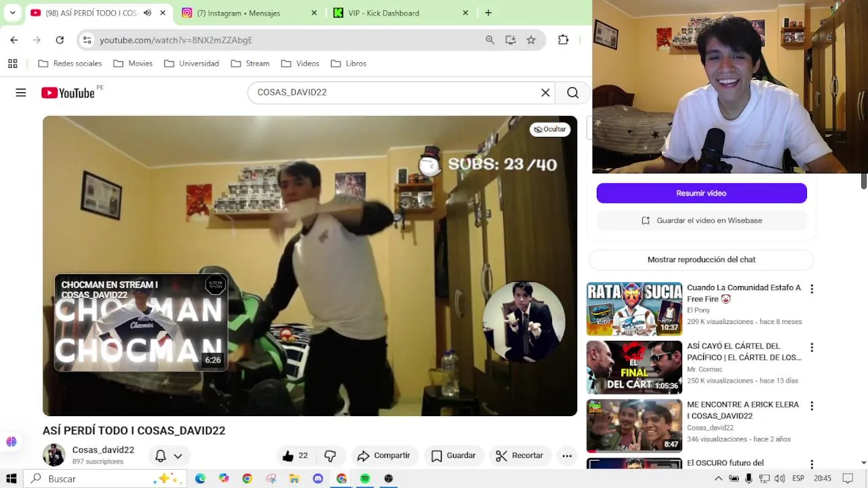Select the ASÍ PERDÍ TODO YouTube tab
868x488 pixels.
tap(92, 13)
